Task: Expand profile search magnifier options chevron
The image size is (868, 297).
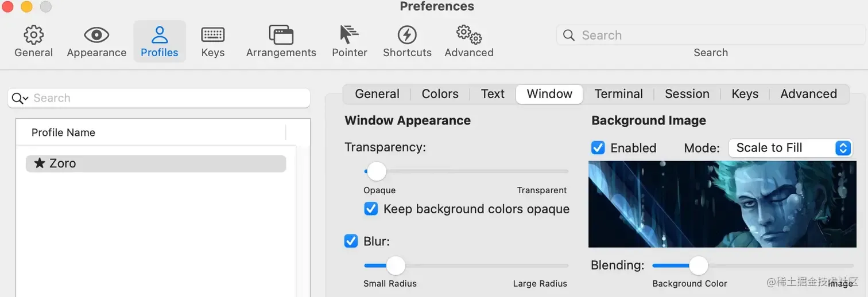Action: pos(20,99)
